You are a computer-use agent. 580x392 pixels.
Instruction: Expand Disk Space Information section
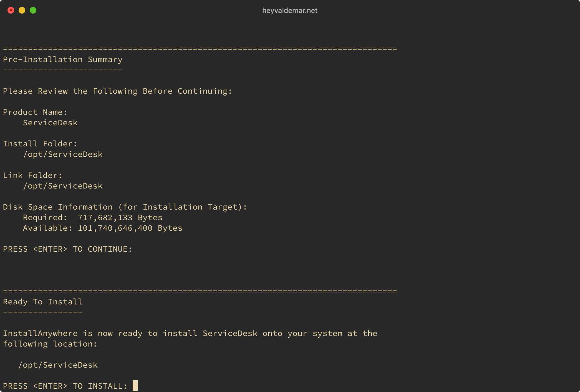pyautogui.click(x=124, y=207)
